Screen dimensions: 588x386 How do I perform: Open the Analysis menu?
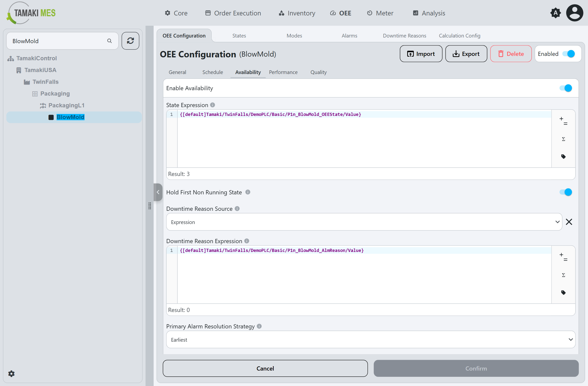[429, 13]
